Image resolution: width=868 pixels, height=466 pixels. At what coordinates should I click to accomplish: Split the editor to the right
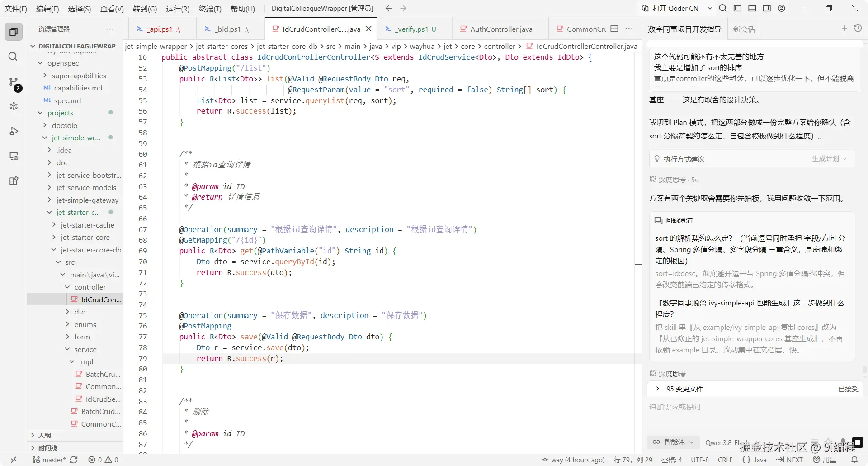click(614, 29)
